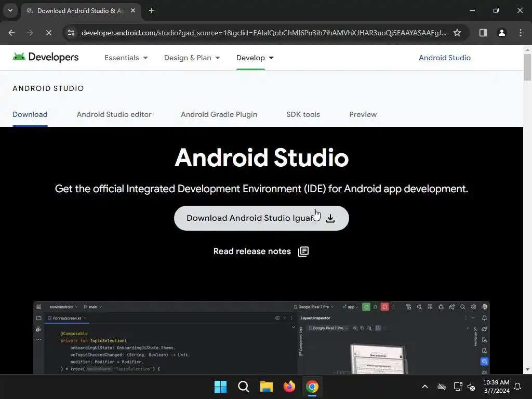Click Chrome icon in the taskbar
This screenshot has width=532, height=399.
pos(312,387)
